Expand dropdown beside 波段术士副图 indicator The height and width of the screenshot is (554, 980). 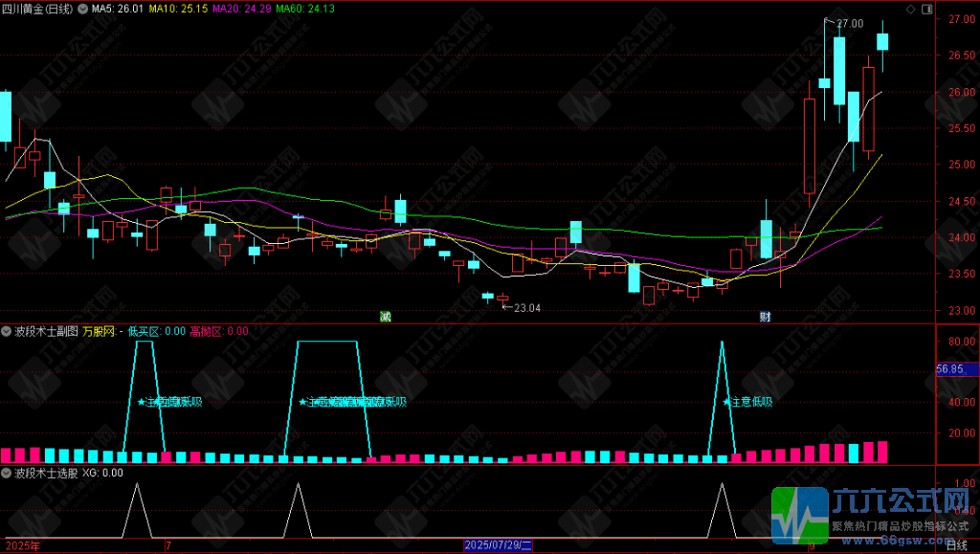[7, 331]
